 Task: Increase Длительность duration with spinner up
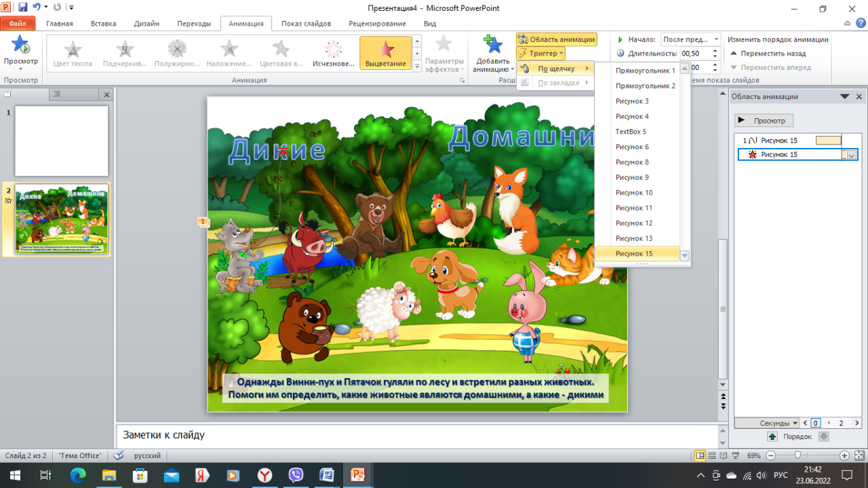(715, 50)
